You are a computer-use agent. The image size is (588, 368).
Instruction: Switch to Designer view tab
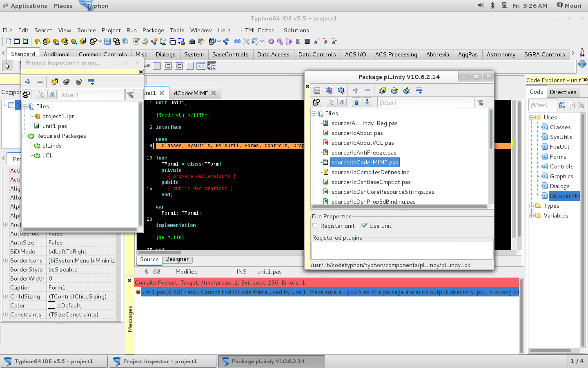coord(177,259)
